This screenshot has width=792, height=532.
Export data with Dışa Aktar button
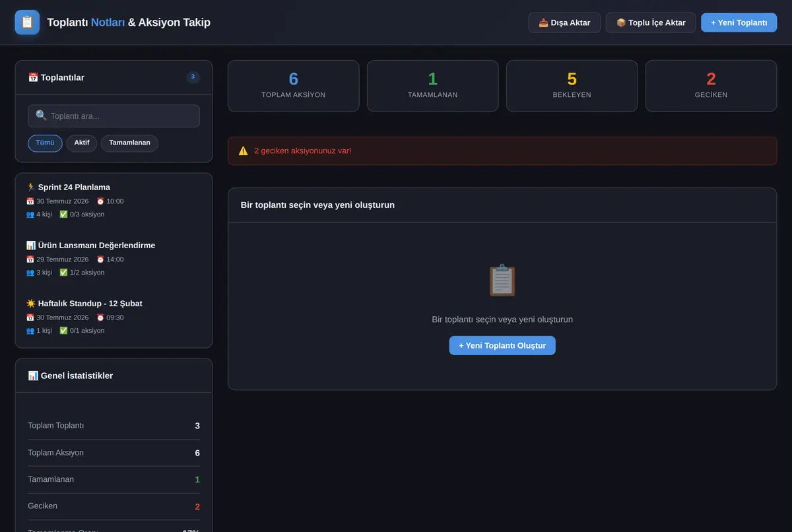(564, 22)
